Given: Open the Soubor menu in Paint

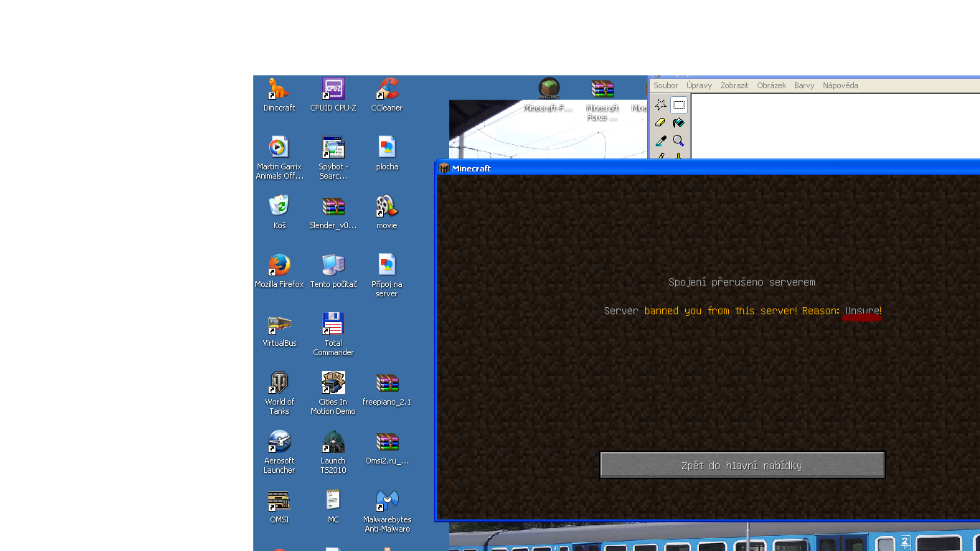Looking at the screenshot, I should click(x=666, y=85).
